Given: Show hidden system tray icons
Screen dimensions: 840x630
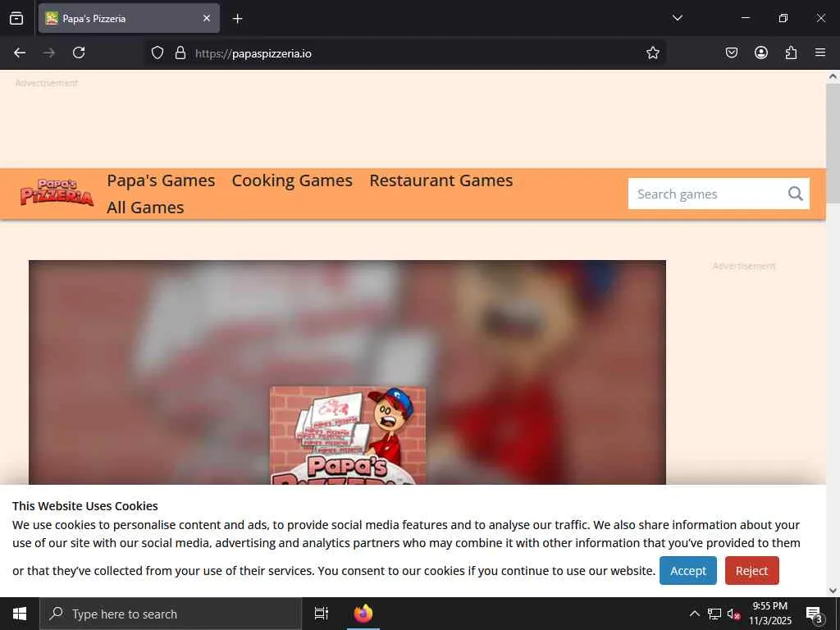Looking at the screenshot, I should 694,614.
